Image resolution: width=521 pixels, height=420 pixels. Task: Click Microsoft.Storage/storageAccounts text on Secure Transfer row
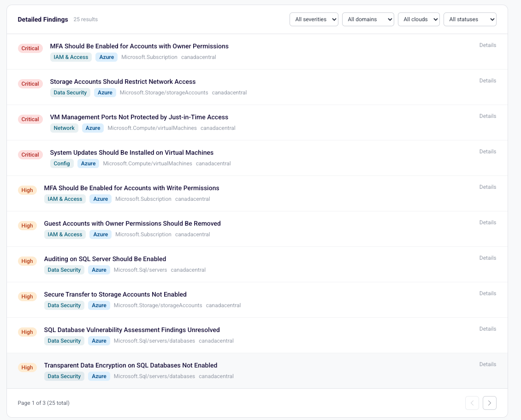pos(158,305)
